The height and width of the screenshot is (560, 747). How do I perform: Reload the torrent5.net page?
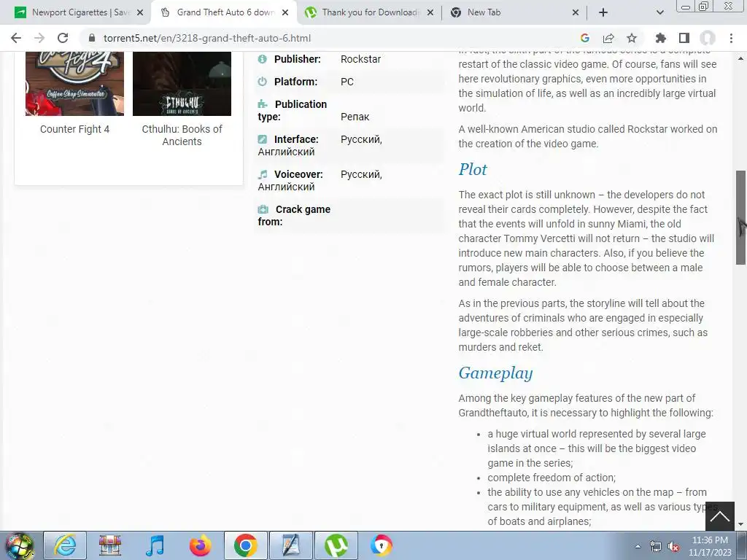click(x=63, y=38)
